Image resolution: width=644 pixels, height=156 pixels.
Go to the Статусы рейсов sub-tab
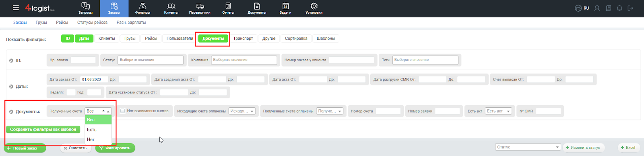(93, 23)
